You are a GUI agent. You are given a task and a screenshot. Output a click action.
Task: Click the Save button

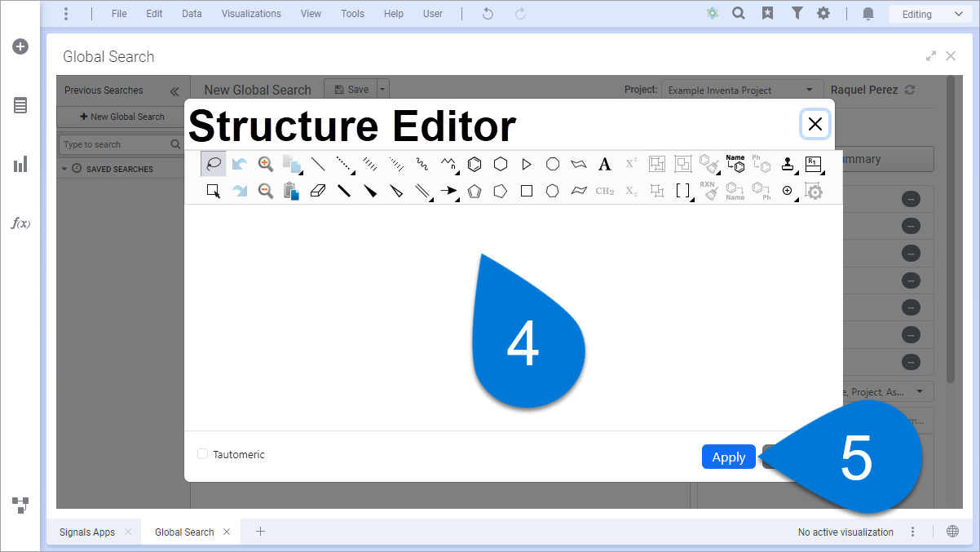click(351, 90)
